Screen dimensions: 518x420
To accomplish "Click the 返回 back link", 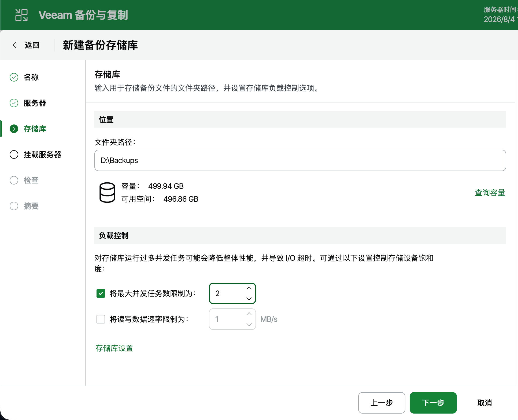I will coord(32,45).
